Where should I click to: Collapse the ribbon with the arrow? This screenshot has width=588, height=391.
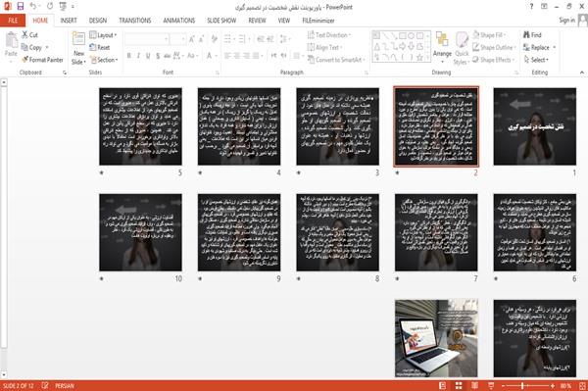(581, 73)
